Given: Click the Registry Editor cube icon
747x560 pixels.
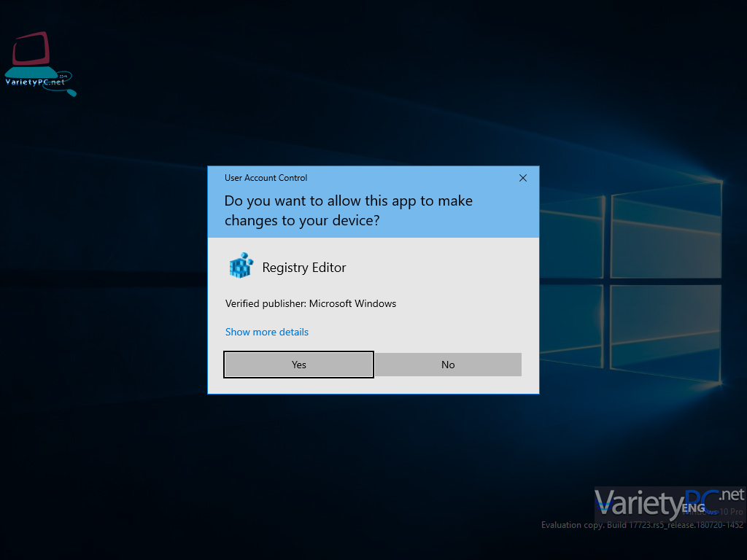Looking at the screenshot, I should (241, 265).
